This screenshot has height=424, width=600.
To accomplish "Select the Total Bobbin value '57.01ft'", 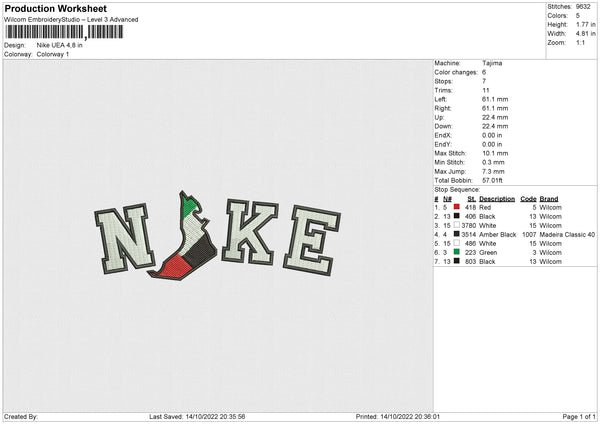I will point(492,180).
